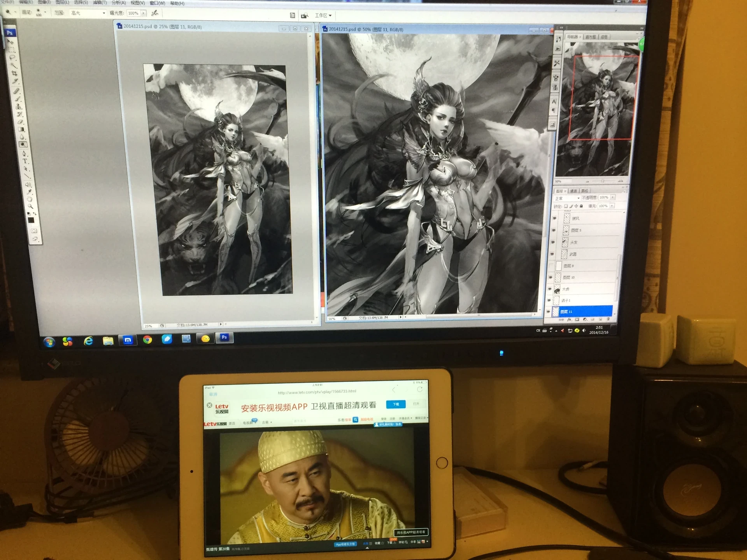Open the brush preset picker arrow
This screenshot has height=560, width=747.
coord(45,12)
